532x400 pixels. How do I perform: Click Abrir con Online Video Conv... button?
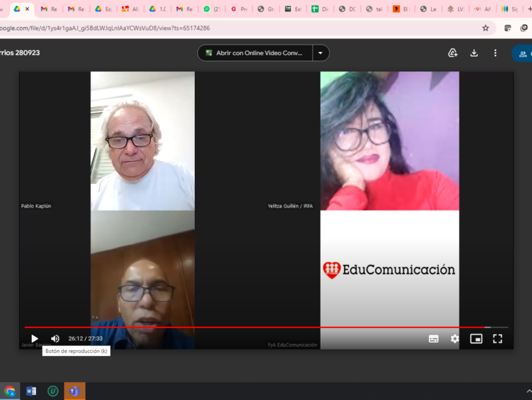pos(255,53)
